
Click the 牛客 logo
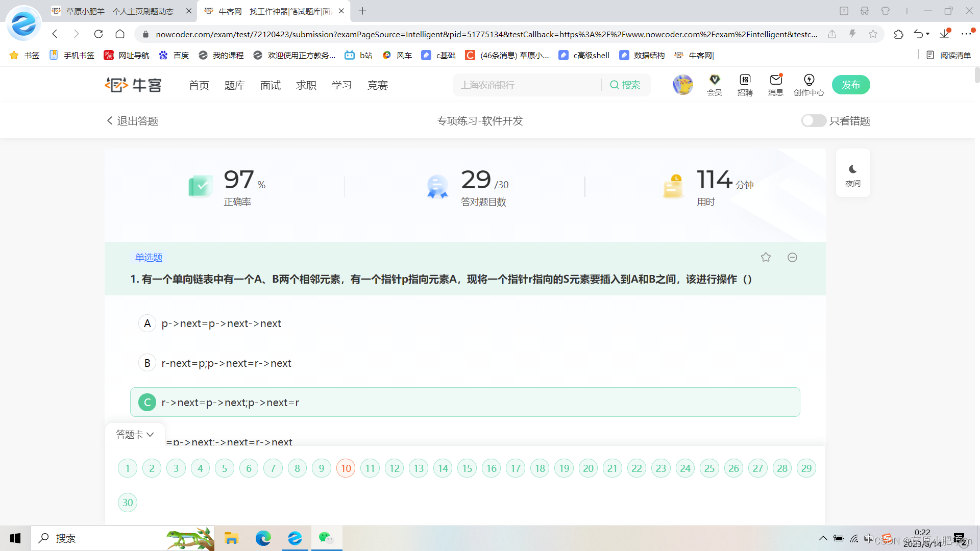[132, 85]
